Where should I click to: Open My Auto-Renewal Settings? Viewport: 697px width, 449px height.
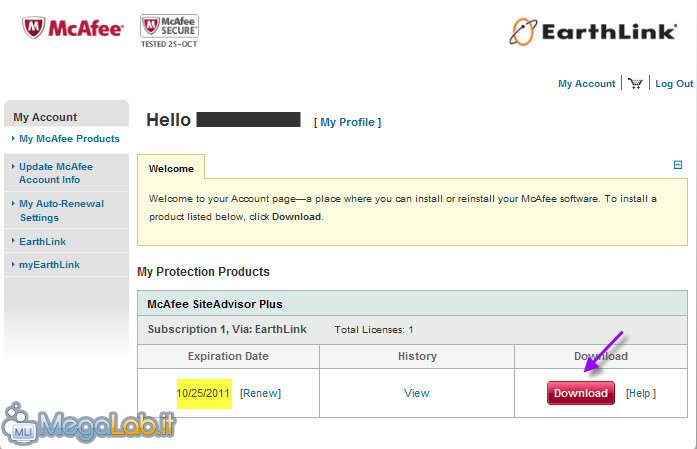61,210
